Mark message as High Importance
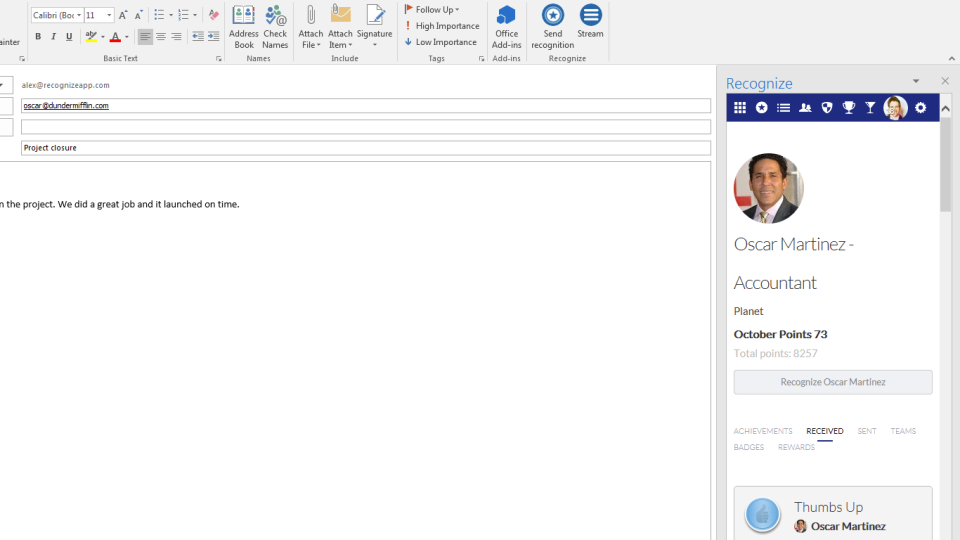Screen dimensions: 960x540 tap(442, 26)
